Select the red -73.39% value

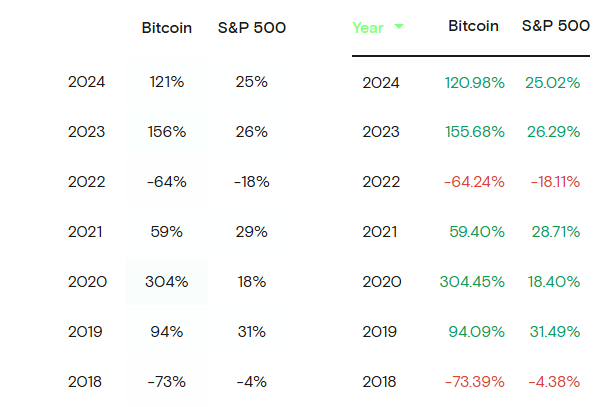pos(475,381)
